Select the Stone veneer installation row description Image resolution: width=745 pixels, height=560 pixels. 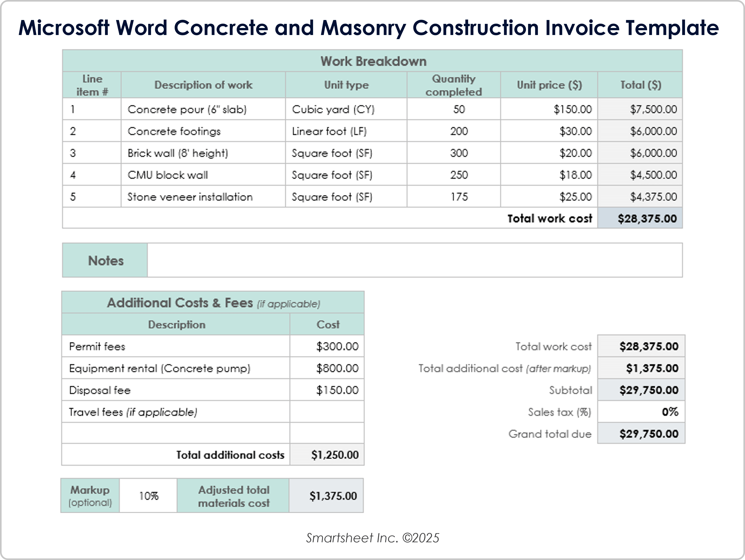pyautogui.click(x=190, y=197)
